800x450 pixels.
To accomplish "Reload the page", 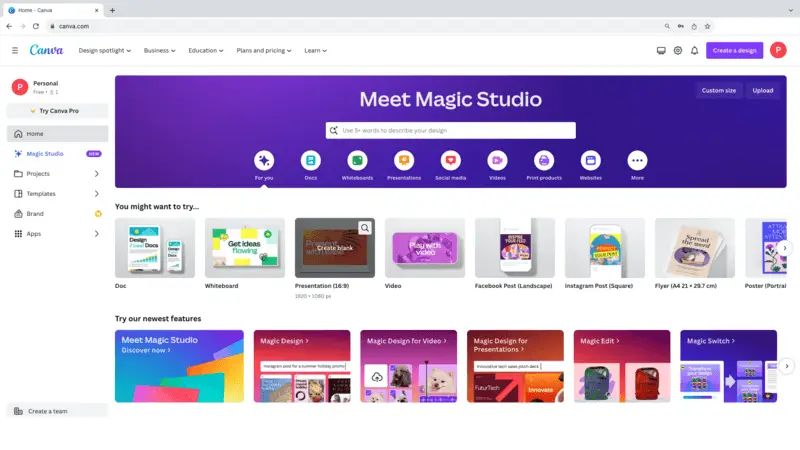I will (x=36, y=26).
